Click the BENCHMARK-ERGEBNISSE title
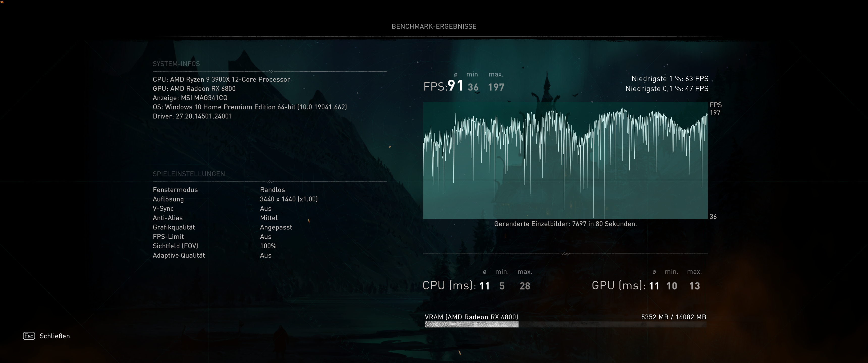Viewport: 868px width, 363px height. click(x=434, y=26)
